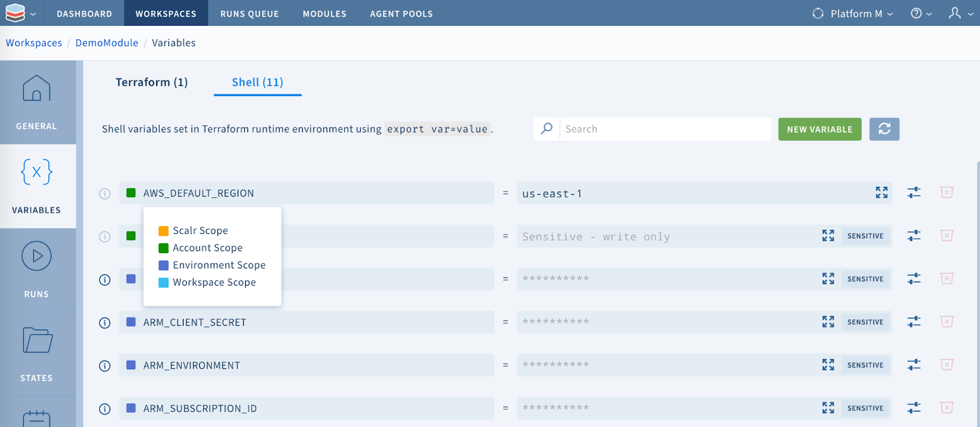Screen dimensions: 980x427
Task: Expand the 'Sensitive - write only' value editor
Action: point(828,235)
